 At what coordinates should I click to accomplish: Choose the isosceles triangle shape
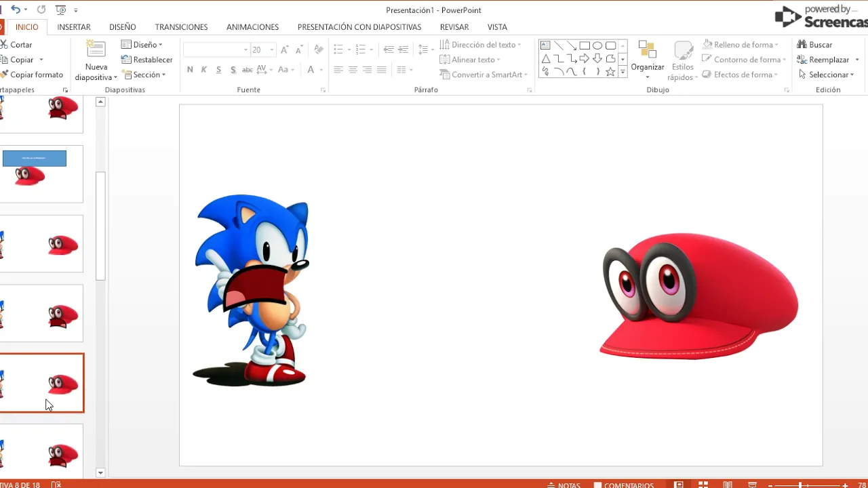[545, 59]
